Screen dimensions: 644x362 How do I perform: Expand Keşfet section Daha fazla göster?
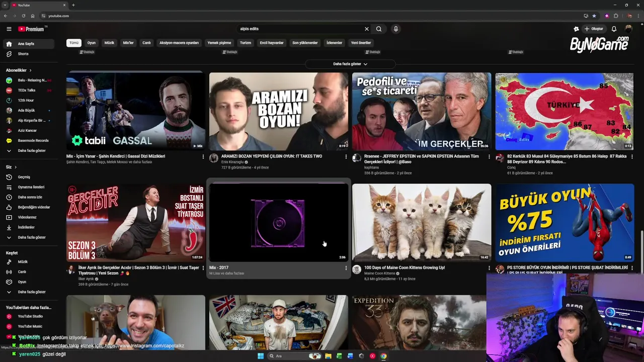[x=28, y=292]
